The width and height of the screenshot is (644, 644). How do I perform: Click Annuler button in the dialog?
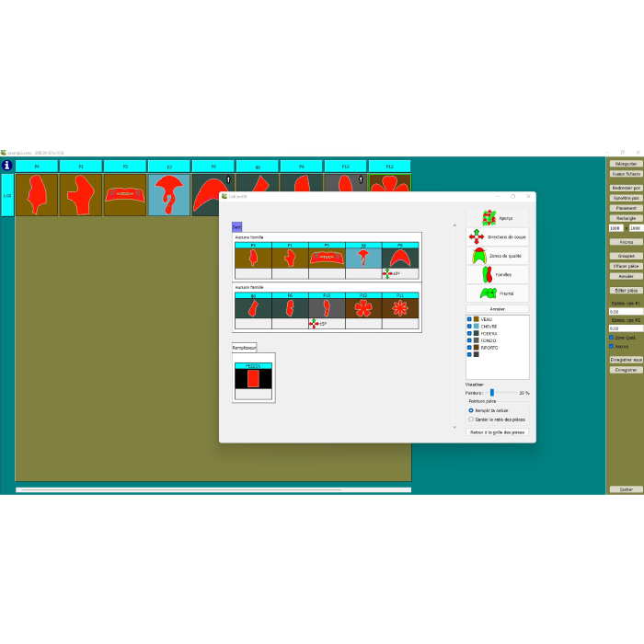(x=497, y=309)
